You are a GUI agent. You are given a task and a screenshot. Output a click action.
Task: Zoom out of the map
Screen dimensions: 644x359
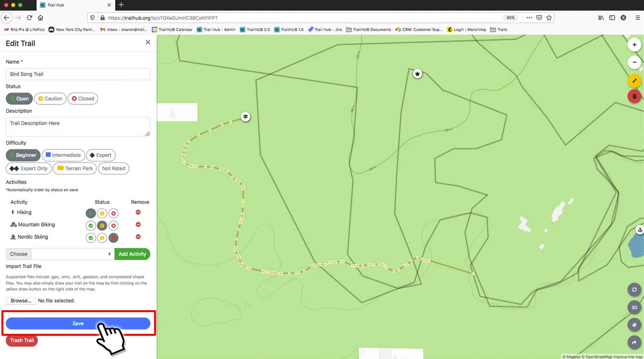point(634,62)
